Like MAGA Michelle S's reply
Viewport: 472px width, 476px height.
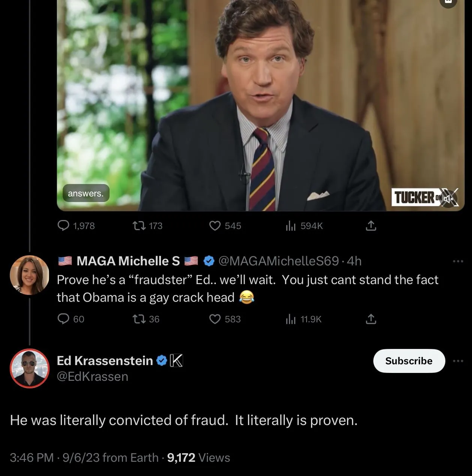coord(215,319)
